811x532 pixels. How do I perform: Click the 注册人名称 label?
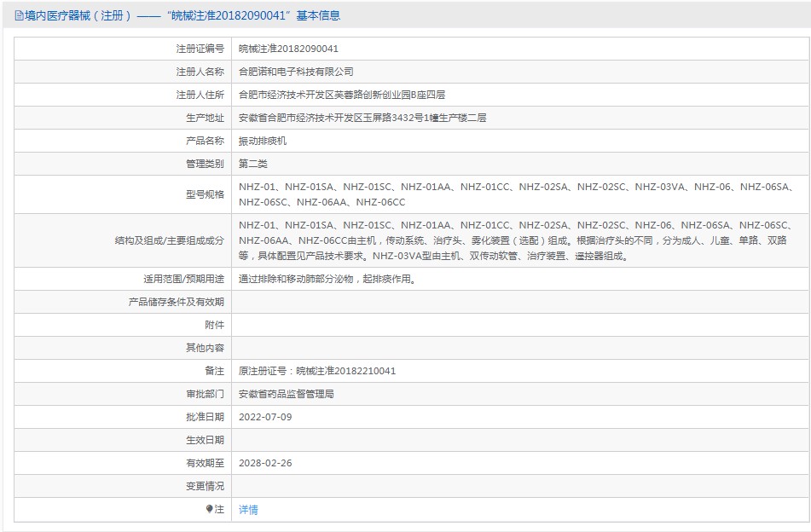pyautogui.click(x=200, y=72)
